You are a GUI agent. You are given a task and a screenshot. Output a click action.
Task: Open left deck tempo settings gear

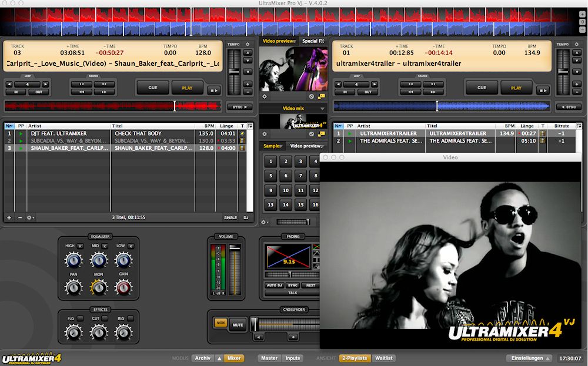pyautogui.click(x=248, y=44)
